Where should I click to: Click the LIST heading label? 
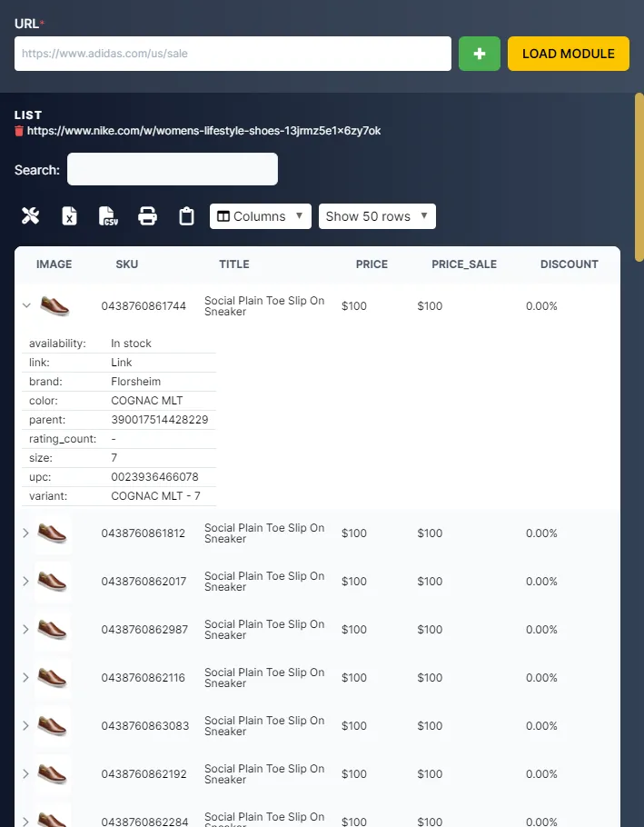pyautogui.click(x=28, y=115)
